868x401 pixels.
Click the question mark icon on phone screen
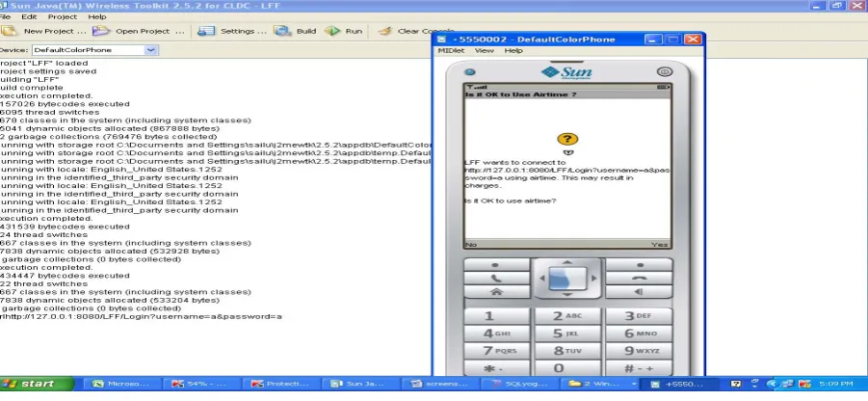(x=567, y=139)
